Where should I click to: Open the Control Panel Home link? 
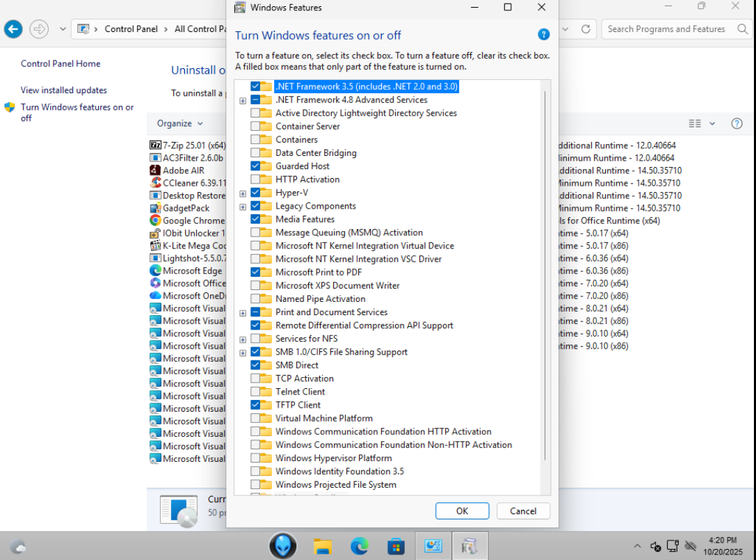(x=61, y=64)
